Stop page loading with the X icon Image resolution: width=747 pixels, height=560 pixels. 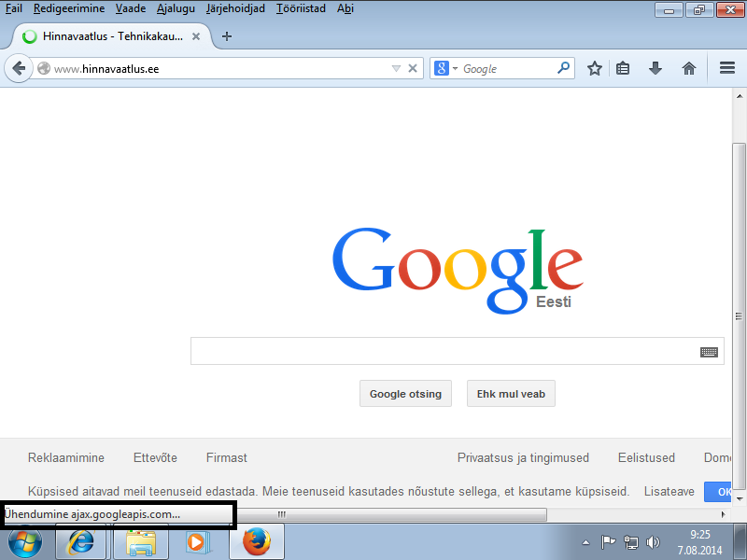point(413,68)
